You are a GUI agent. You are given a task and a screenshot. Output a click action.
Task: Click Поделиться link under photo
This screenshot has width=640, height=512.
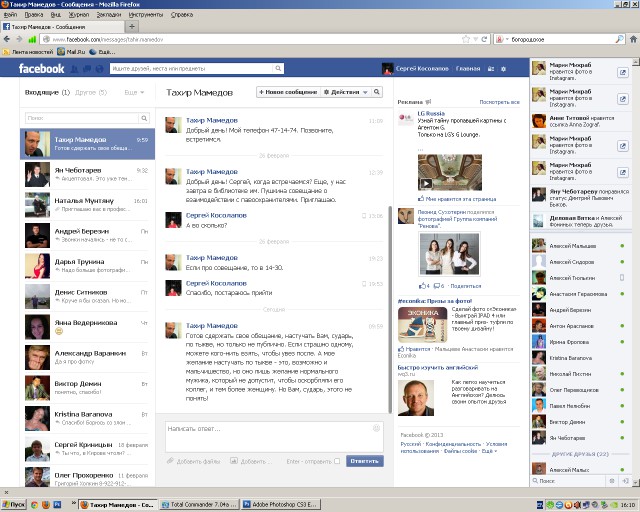point(466,286)
